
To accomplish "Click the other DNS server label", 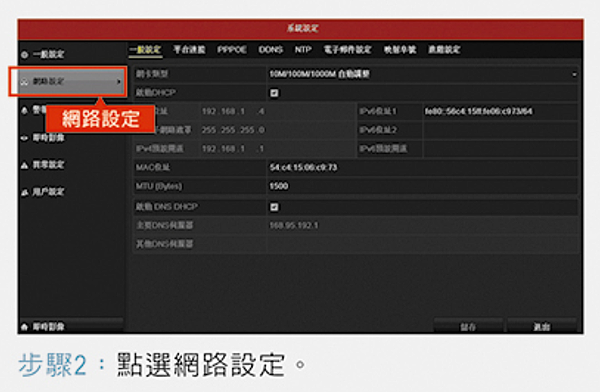I will click(x=165, y=244).
